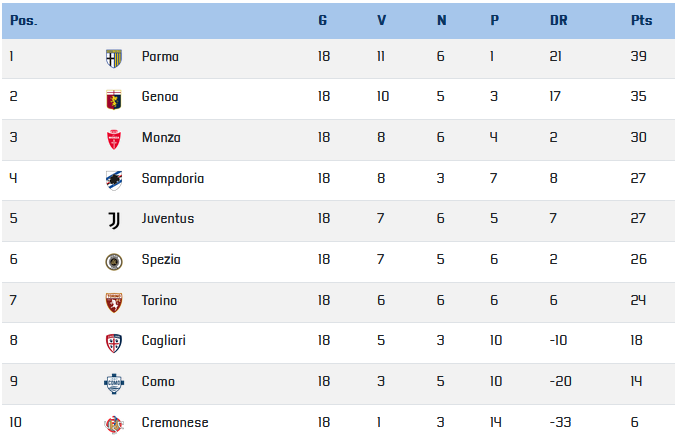The height and width of the screenshot is (444, 675).
Task: Click the Genoa team crest
Action: [114, 99]
